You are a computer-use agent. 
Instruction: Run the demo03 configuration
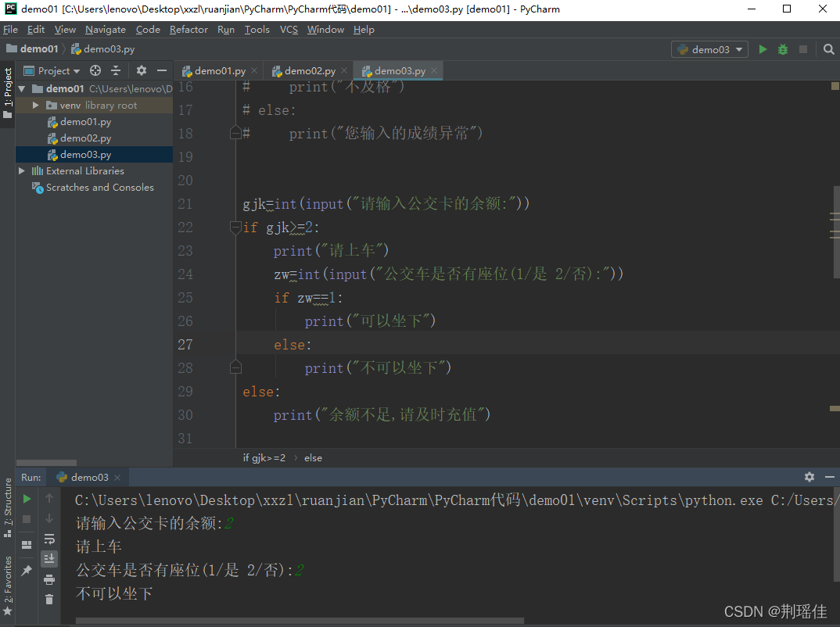763,48
